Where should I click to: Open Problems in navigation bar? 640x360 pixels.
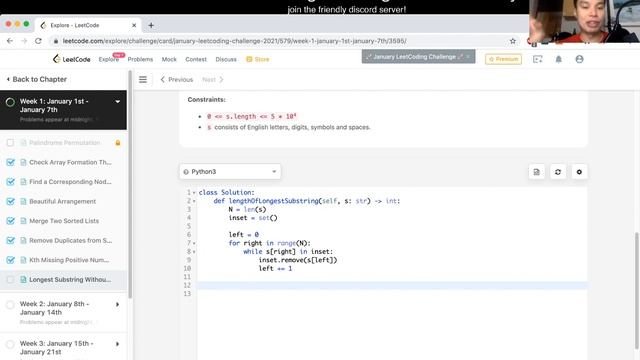[140, 59]
